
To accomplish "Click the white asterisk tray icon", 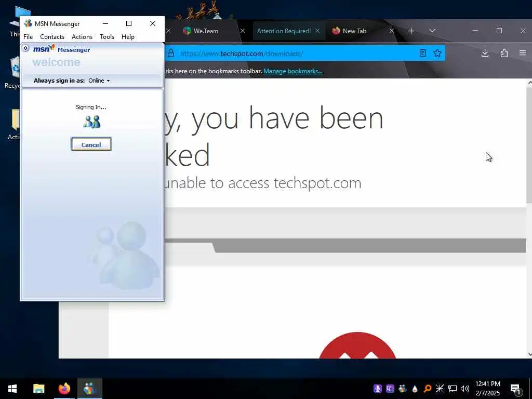I will tap(440, 389).
